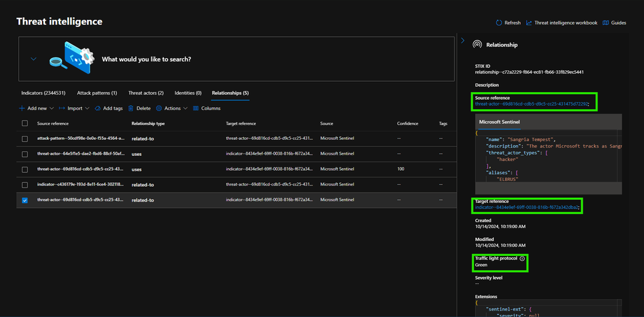Click the Refresh icon
This screenshot has width=644, height=317.
coord(498,23)
